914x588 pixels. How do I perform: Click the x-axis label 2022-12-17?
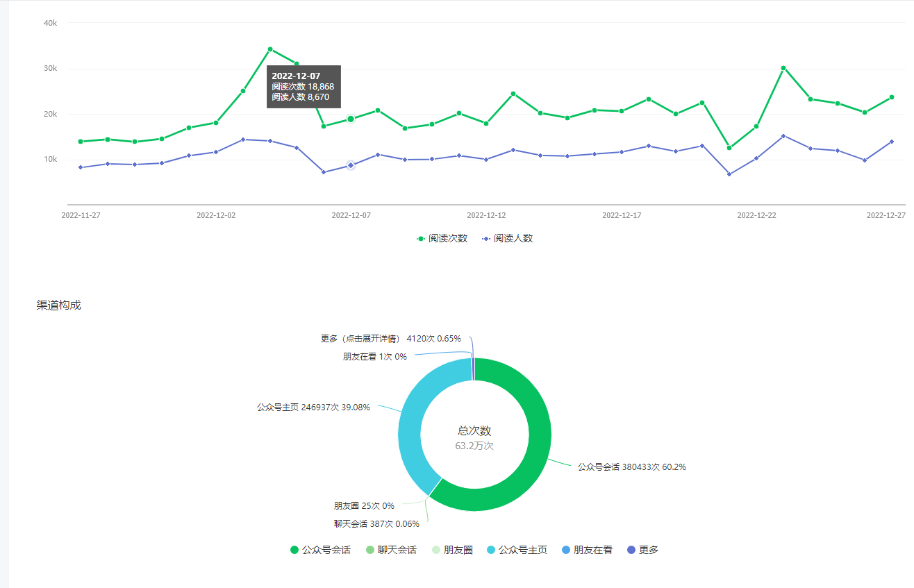pyautogui.click(x=622, y=215)
